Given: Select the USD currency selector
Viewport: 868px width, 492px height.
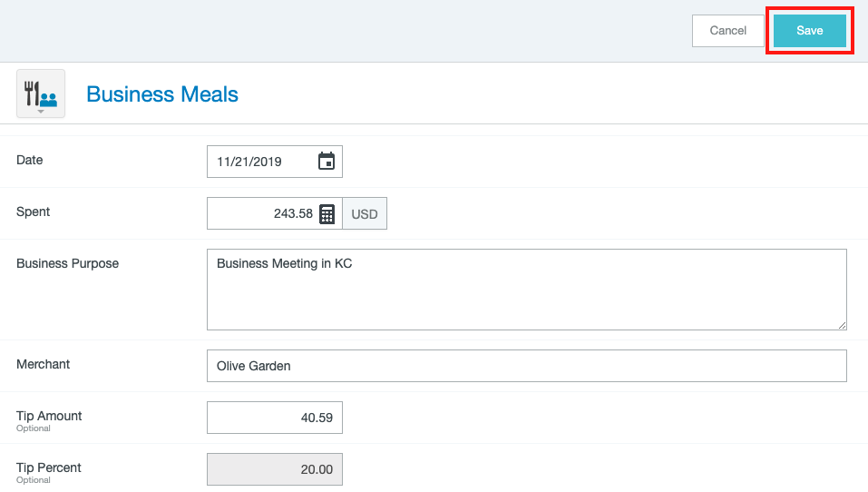Looking at the screenshot, I should [x=365, y=214].
